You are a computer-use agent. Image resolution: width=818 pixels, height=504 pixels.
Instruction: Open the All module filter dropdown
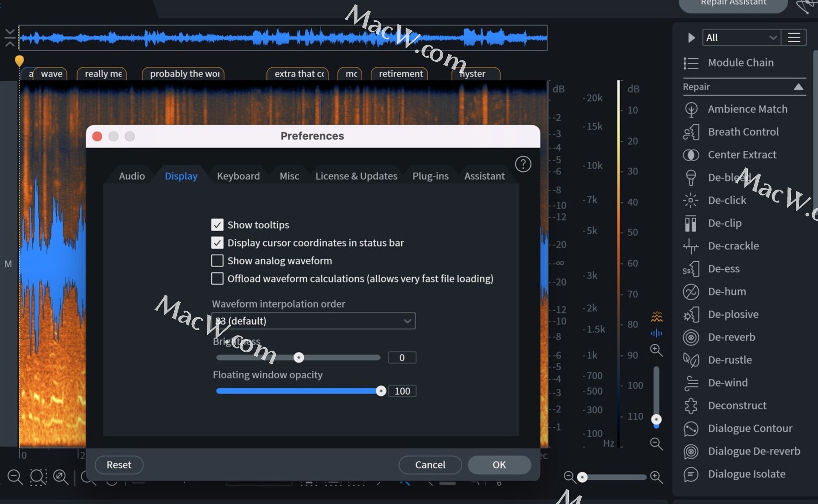point(741,37)
